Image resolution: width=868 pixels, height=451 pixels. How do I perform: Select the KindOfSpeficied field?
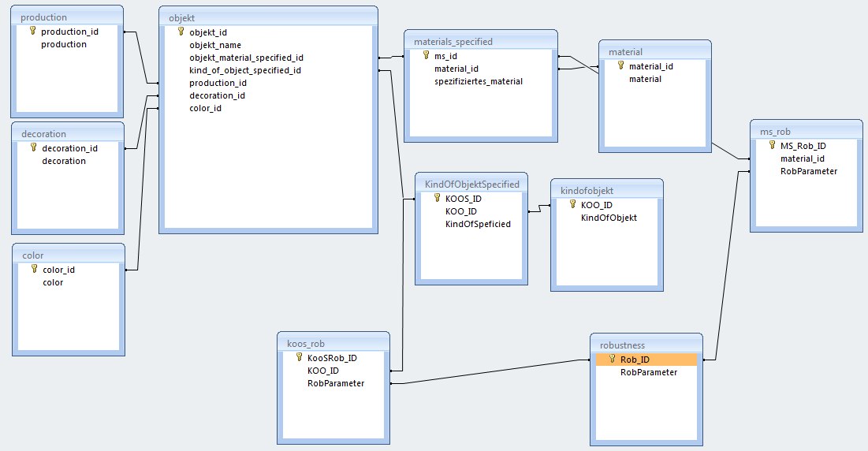[478, 224]
